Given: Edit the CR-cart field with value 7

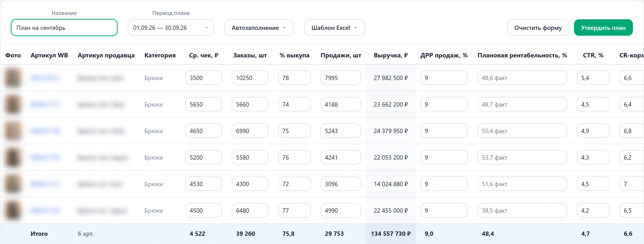Looking at the screenshot, I should click(632, 184).
